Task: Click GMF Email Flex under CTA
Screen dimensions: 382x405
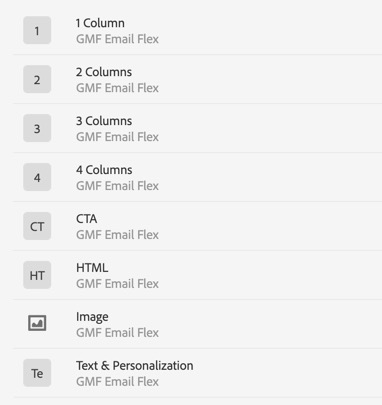Action: click(117, 235)
